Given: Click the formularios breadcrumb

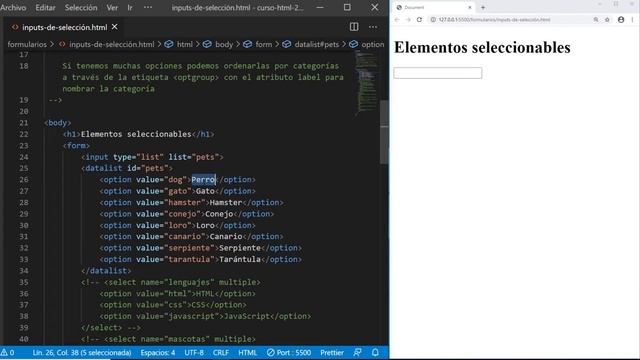Looking at the screenshot, I should [27, 44].
